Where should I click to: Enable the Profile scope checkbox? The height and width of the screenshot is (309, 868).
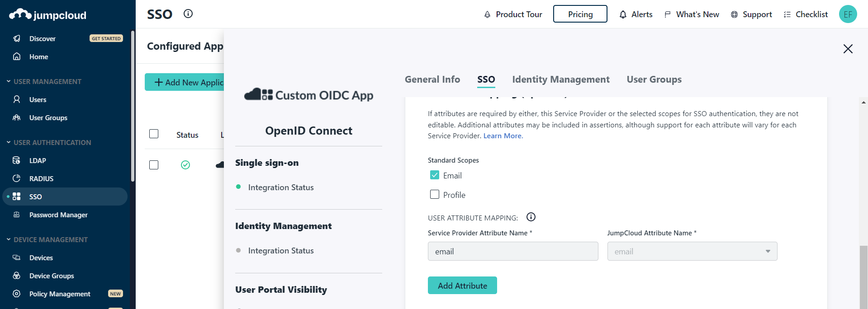[x=435, y=195]
